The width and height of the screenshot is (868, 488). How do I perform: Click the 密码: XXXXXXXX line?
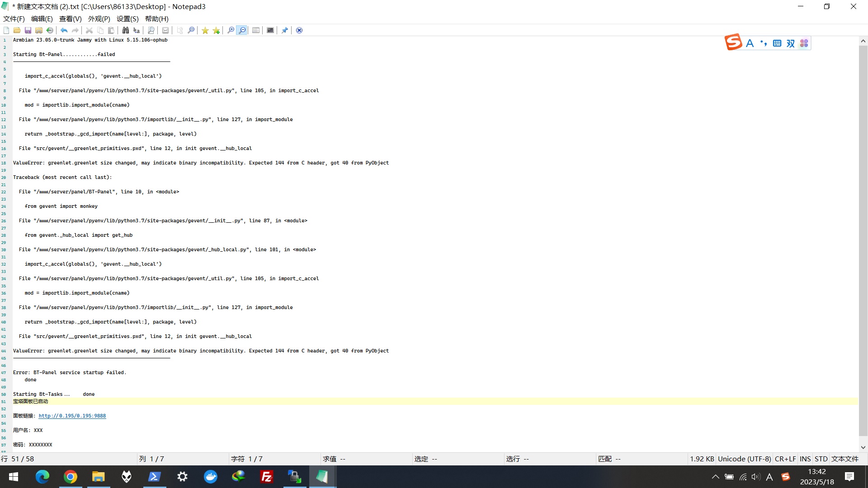coord(33,445)
